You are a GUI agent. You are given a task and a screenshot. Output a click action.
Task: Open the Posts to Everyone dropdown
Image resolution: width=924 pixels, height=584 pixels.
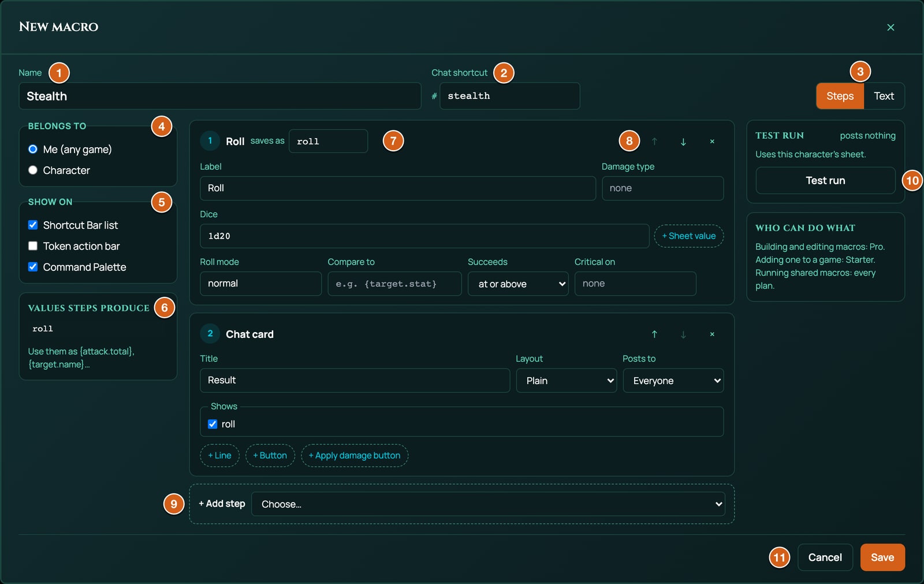(x=673, y=381)
